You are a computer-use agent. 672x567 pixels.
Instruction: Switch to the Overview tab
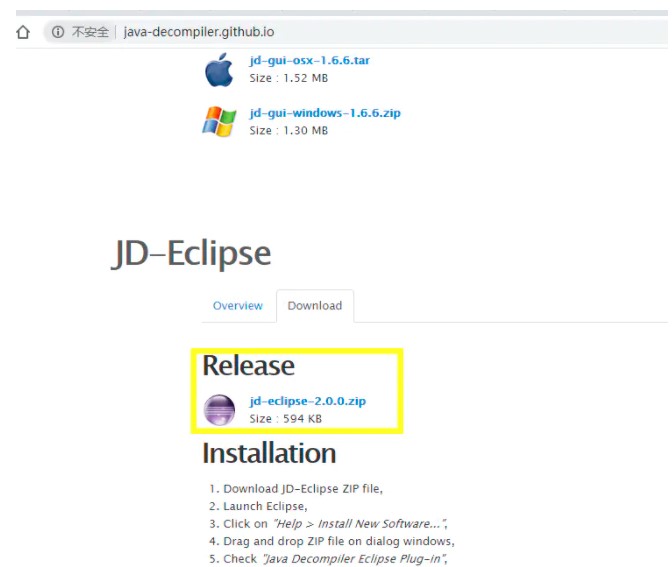(x=238, y=306)
